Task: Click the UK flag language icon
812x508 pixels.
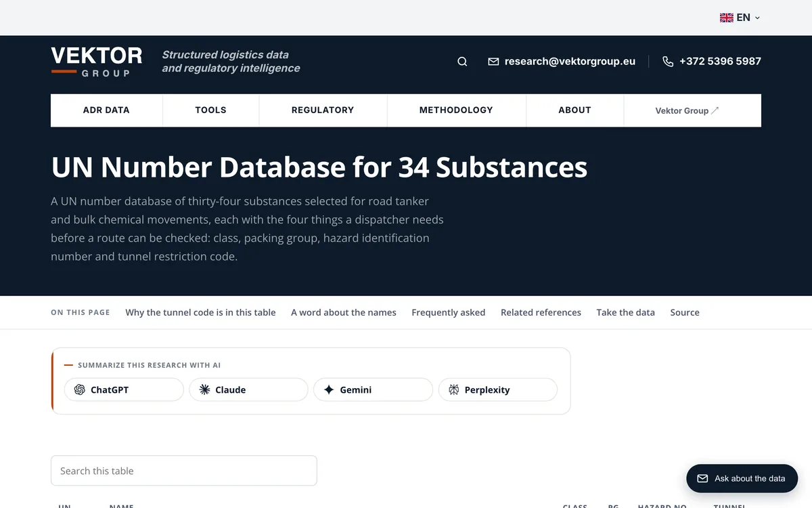Action: [726, 18]
